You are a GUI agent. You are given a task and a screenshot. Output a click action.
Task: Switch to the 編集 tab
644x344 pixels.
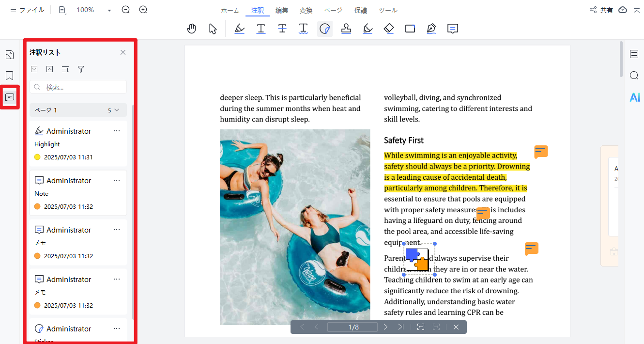coord(282,10)
